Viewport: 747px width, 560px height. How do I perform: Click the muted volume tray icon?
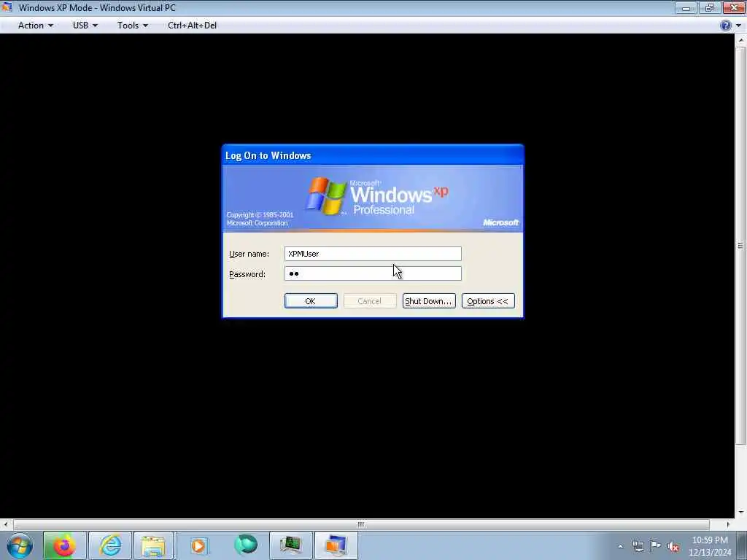click(673, 547)
